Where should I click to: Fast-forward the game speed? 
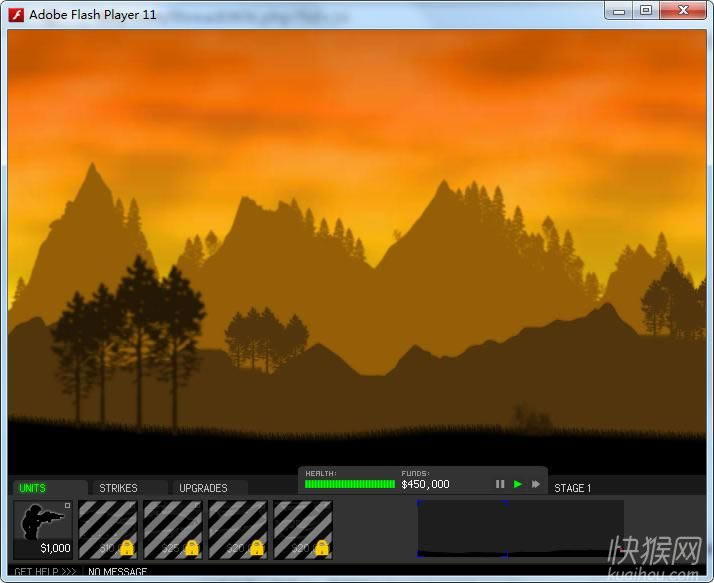(x=536, y=485)
